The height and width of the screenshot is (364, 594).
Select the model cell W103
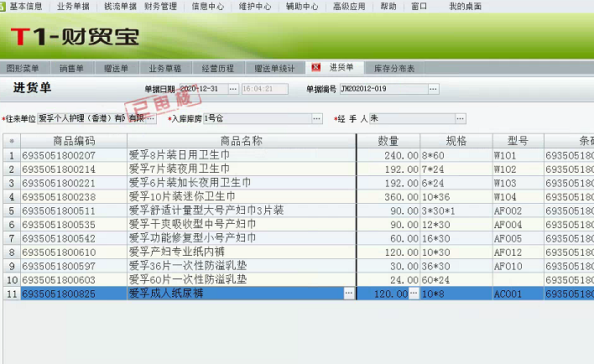(x=518, y=183)
